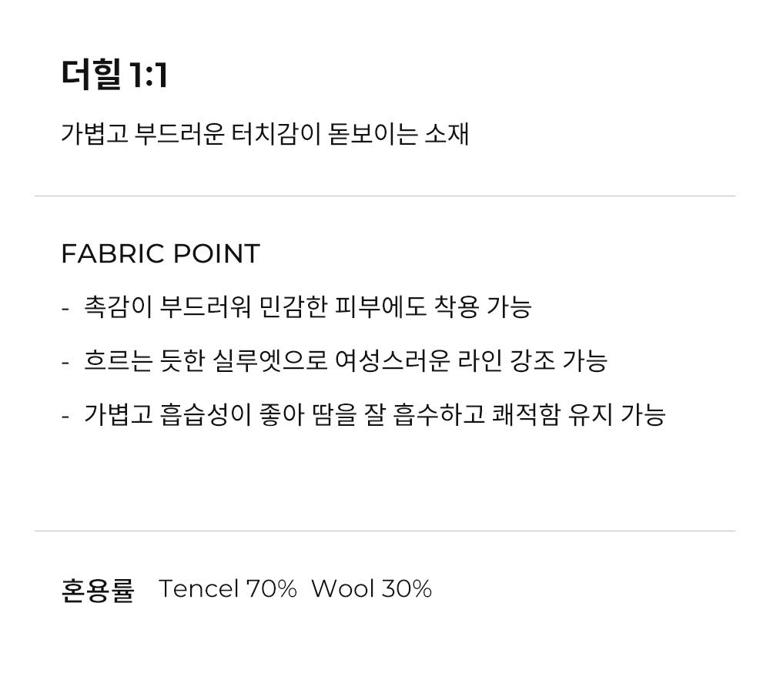
Task: Click 착용 가능 at first bullet's end
Action: click(483, 307)
